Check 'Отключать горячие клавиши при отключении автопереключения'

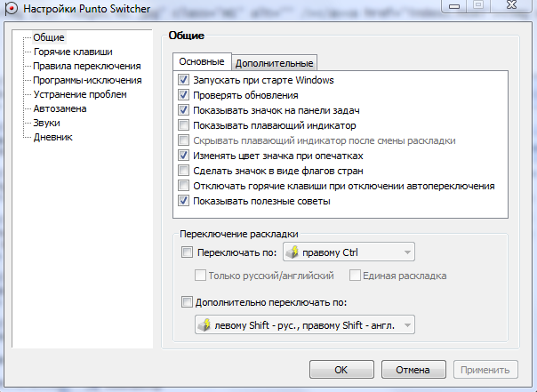click(x=183, y=186)
